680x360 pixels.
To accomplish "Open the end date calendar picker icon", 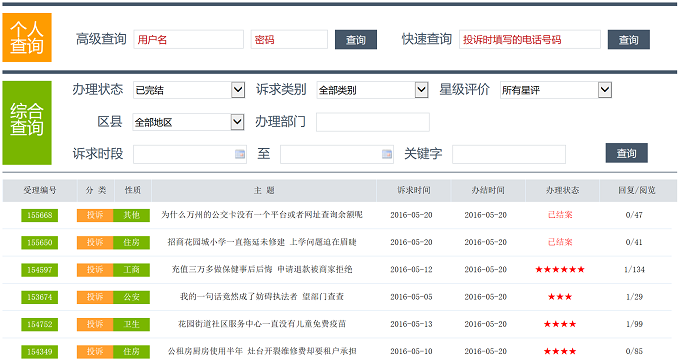I will (x=387, y=154).
